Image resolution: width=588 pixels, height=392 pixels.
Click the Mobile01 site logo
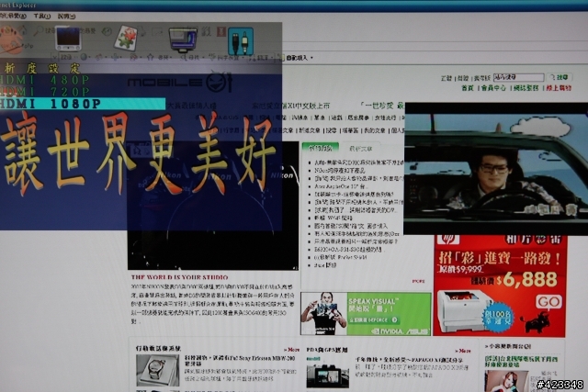pos(179,83)
